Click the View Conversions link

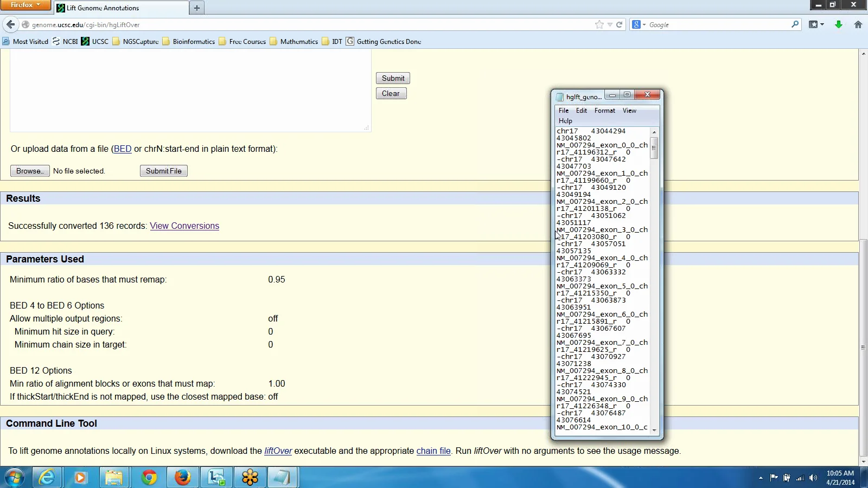184,226
